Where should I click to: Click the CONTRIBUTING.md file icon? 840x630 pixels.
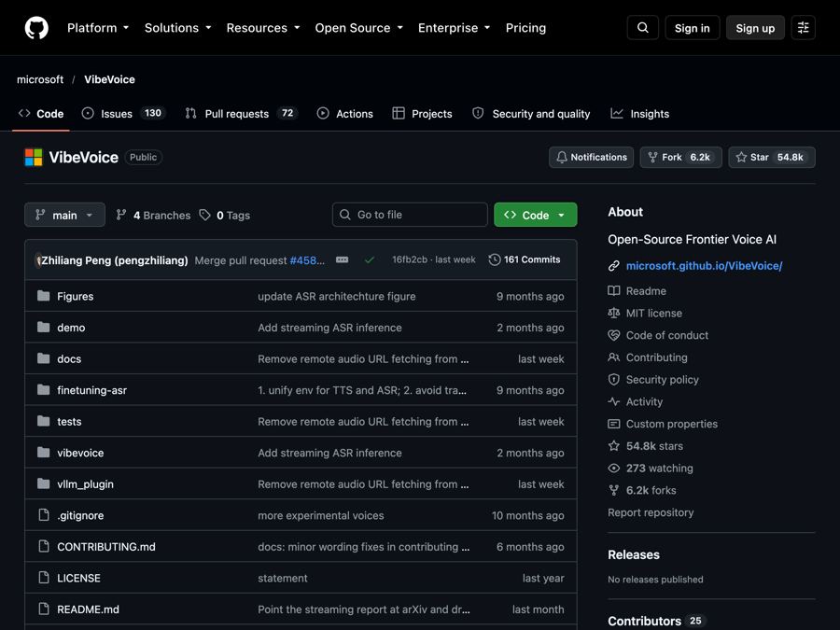tap(44, 546)
